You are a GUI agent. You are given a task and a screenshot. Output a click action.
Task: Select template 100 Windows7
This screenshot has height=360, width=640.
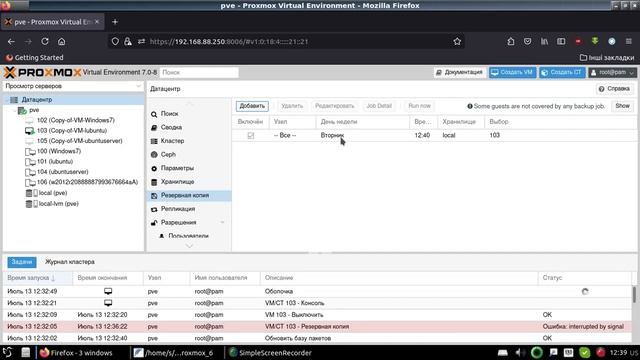click(x=59, y=151)
